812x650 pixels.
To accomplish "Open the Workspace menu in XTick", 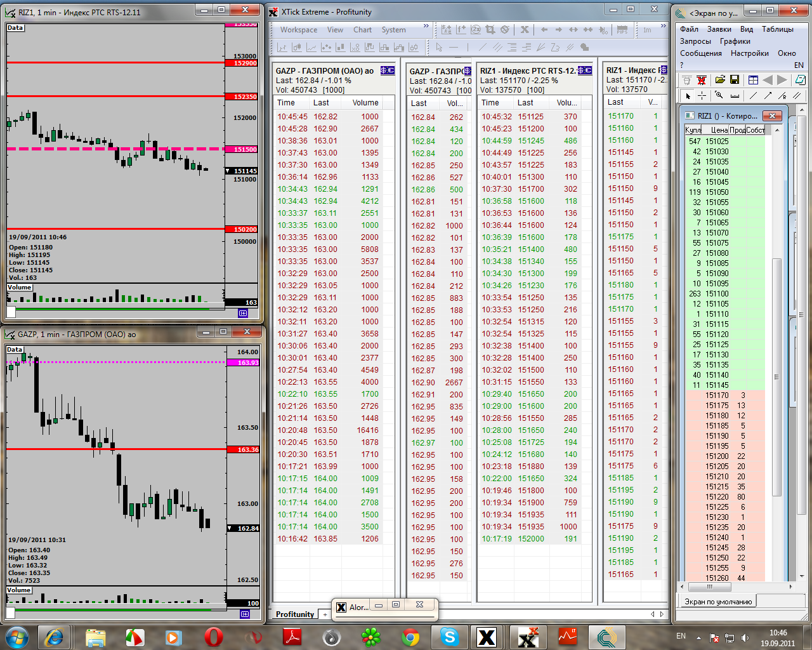I will point(299,30).
